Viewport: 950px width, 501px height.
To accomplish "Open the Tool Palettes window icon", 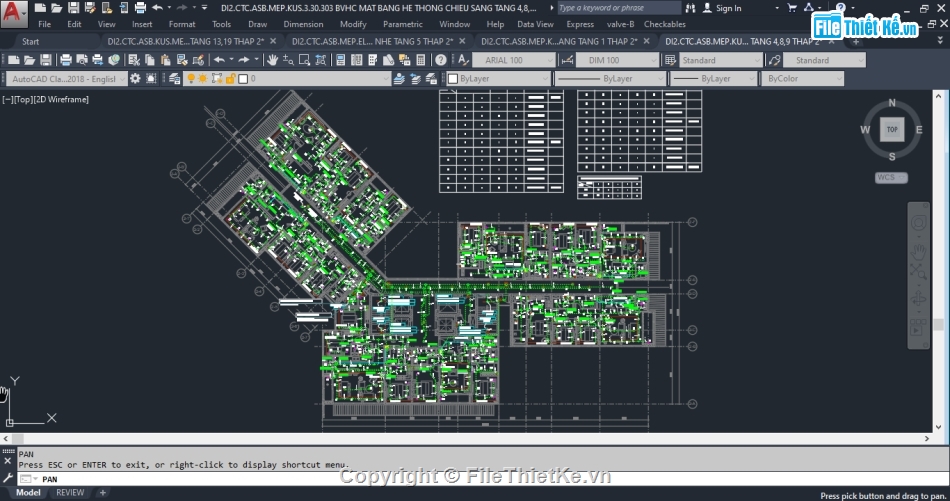I will click(x=373, y=60).
